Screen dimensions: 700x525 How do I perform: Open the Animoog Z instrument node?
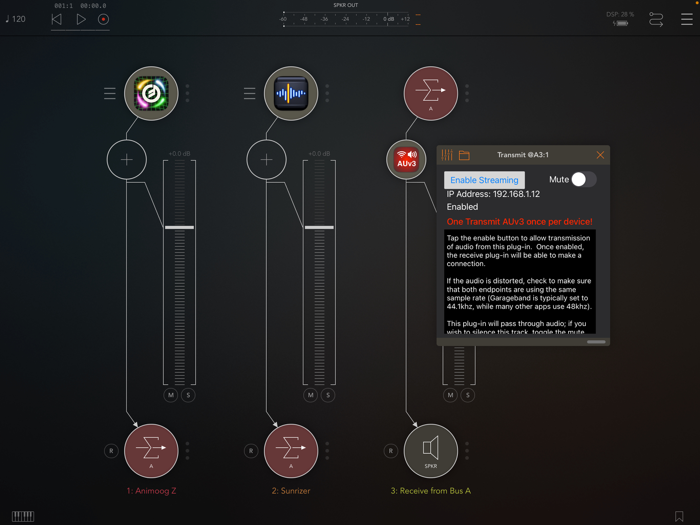click(x=151, y=94)
